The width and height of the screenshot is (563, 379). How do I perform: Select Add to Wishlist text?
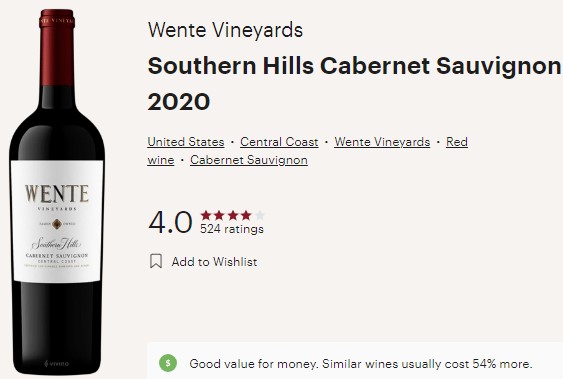pos(214,262)
